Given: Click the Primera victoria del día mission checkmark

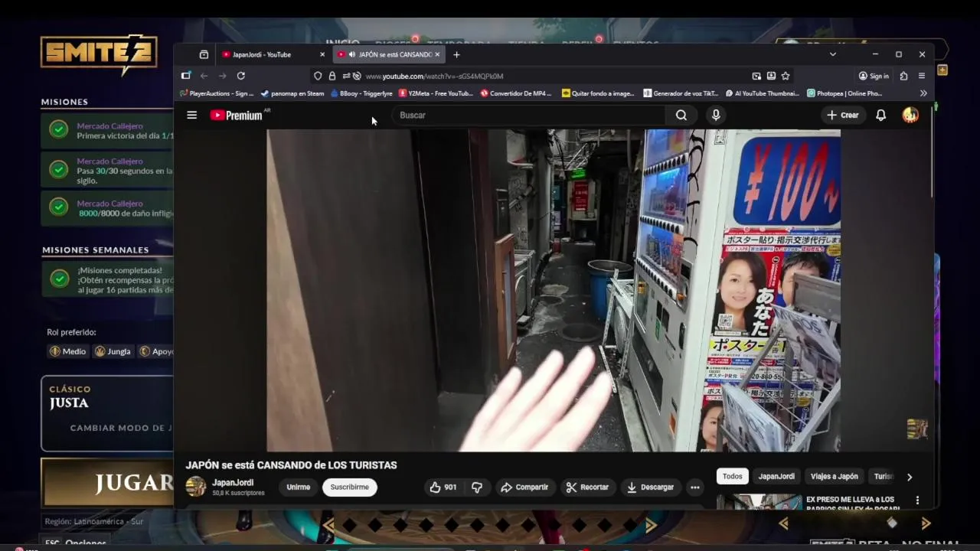Looking at the screenshot, I should [x=59, y=129].
